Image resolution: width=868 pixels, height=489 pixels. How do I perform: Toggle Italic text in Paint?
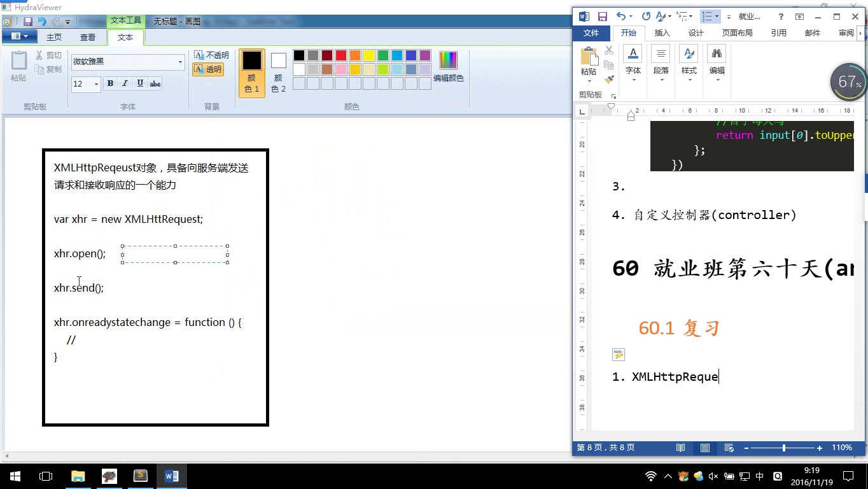click(x=125, y=83)
